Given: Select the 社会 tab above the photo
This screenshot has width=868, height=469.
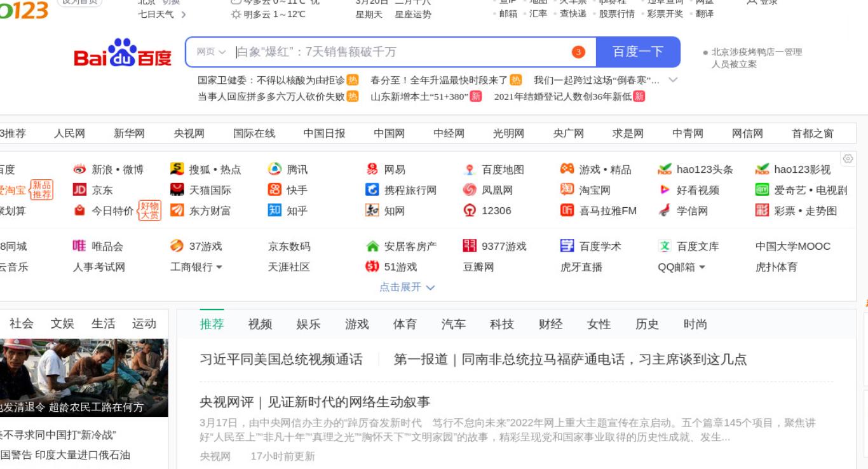Looking at the screenshot, I should pos(22,323).
